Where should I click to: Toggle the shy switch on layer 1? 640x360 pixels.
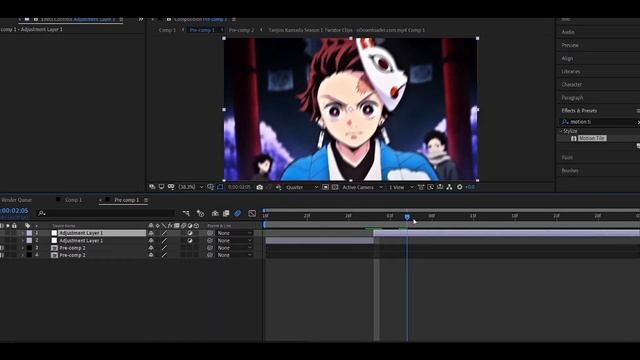coord(151,233)
